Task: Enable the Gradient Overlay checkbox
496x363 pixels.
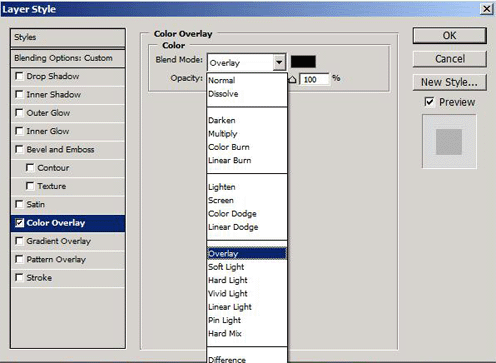Action: click(x=19, y=241)
